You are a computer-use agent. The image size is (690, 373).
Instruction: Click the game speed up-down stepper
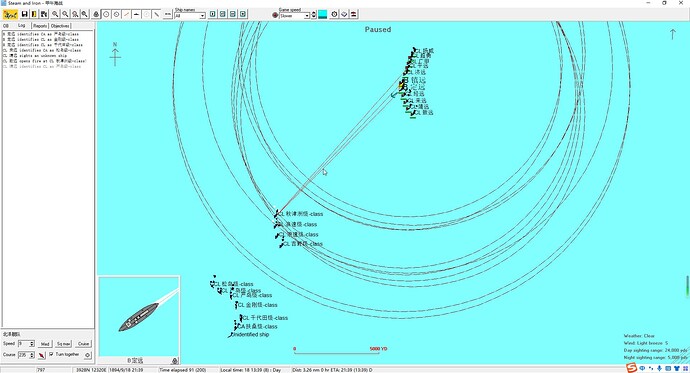pyautogui.click(x=313, y=15)
